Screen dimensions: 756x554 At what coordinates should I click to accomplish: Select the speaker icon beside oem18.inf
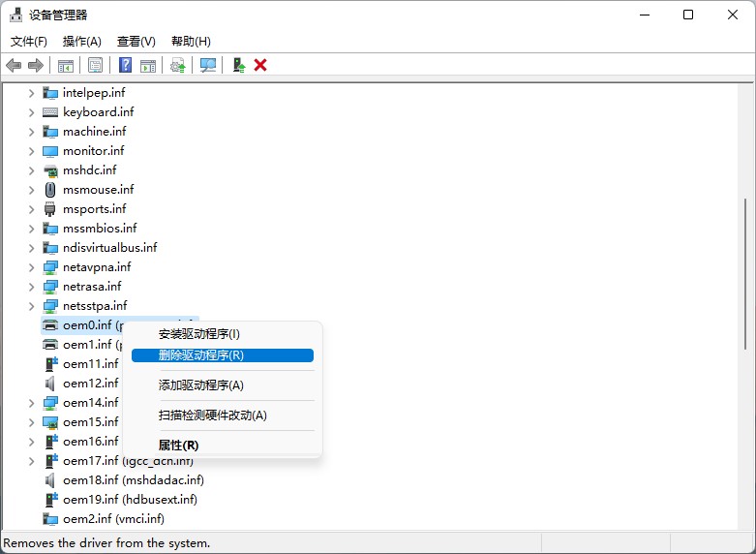point(49,480)
